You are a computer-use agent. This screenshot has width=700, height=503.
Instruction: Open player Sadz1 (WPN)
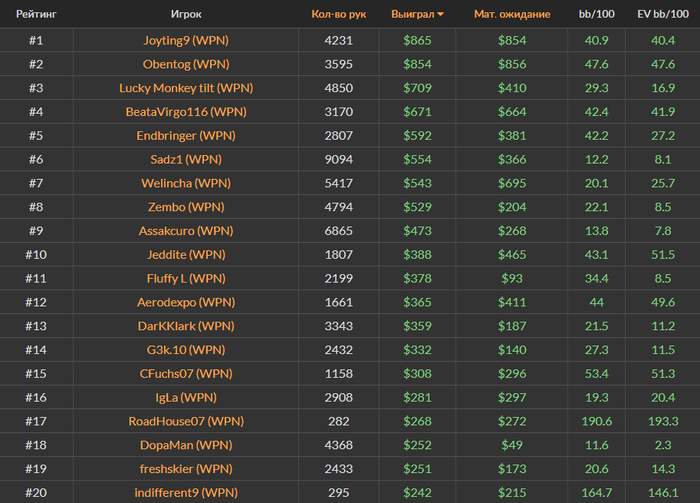186,159
